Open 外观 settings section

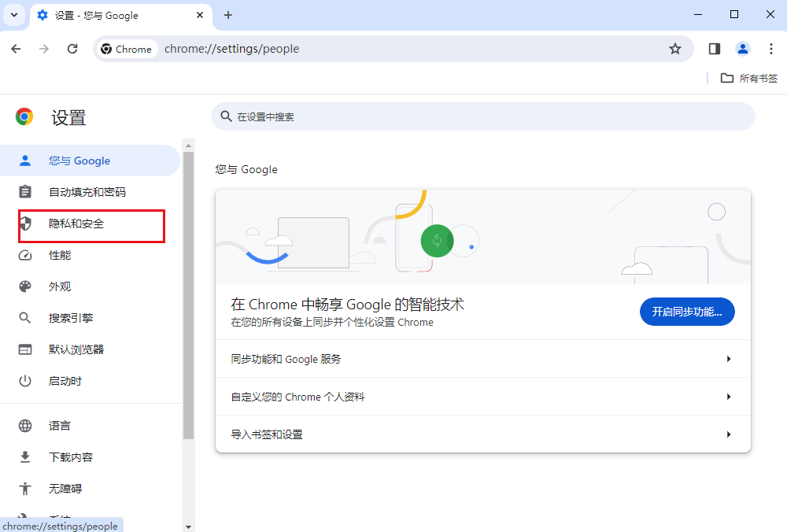[x=90, y=286]
